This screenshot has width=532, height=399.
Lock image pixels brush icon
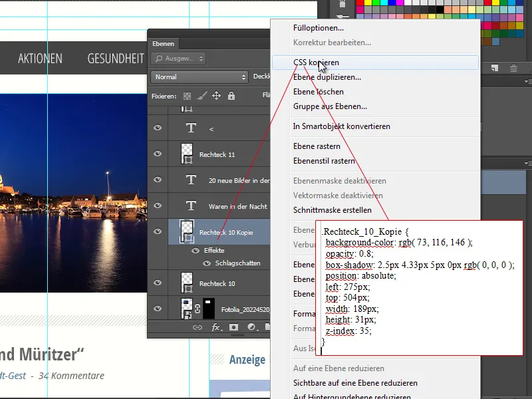202,96
